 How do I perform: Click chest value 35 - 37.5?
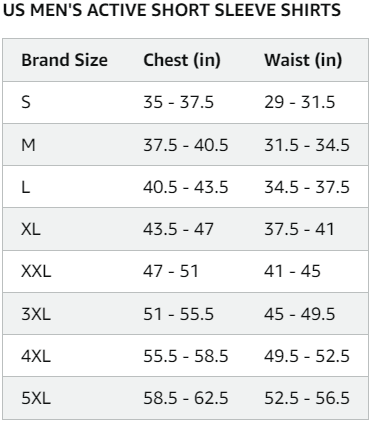178,102
